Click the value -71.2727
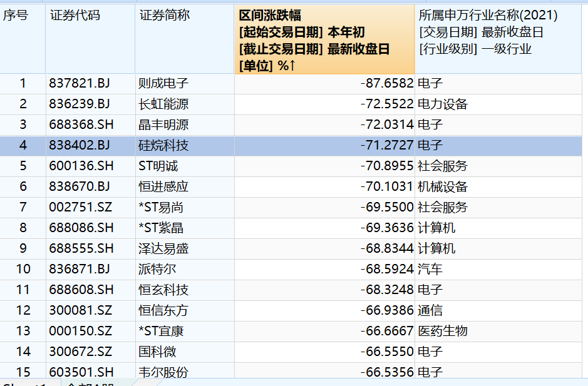Image resolution: width=588 pixels, height=386 pixels. pyautogui.click(x=387, y=145)
